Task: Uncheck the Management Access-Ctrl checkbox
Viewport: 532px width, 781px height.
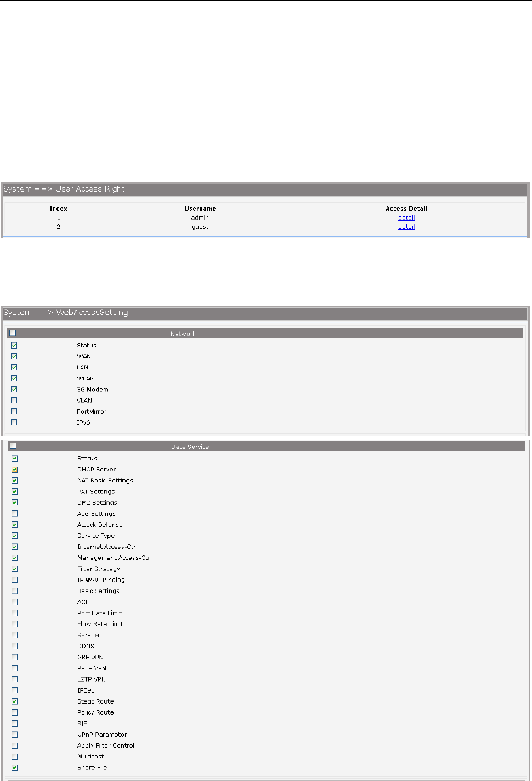Action: point(15,558)
